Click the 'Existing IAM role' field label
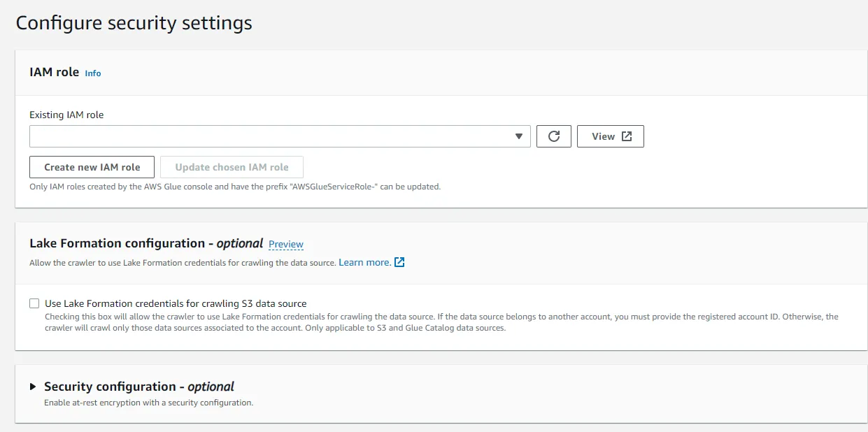 click(66, 115)
